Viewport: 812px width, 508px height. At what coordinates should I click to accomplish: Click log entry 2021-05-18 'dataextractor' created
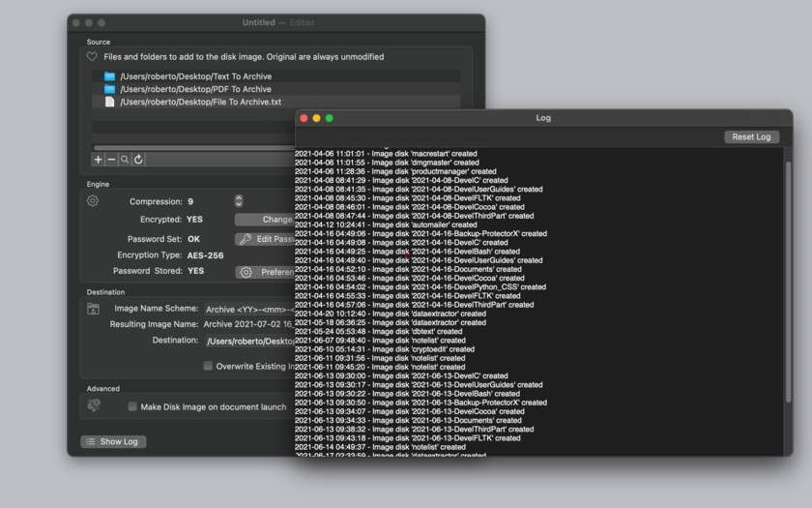pos(391,322)
